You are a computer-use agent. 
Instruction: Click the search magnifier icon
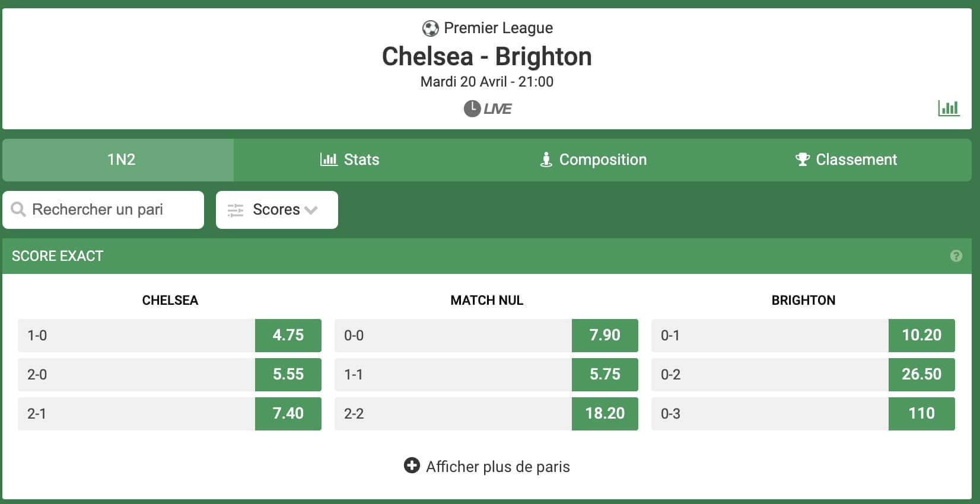pos(18,209)
